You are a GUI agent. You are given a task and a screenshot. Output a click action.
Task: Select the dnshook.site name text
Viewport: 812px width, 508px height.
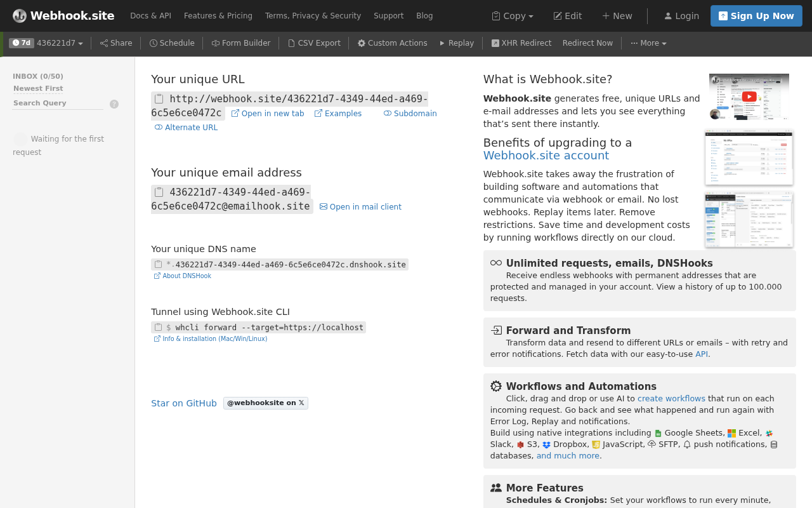(291, 265)
